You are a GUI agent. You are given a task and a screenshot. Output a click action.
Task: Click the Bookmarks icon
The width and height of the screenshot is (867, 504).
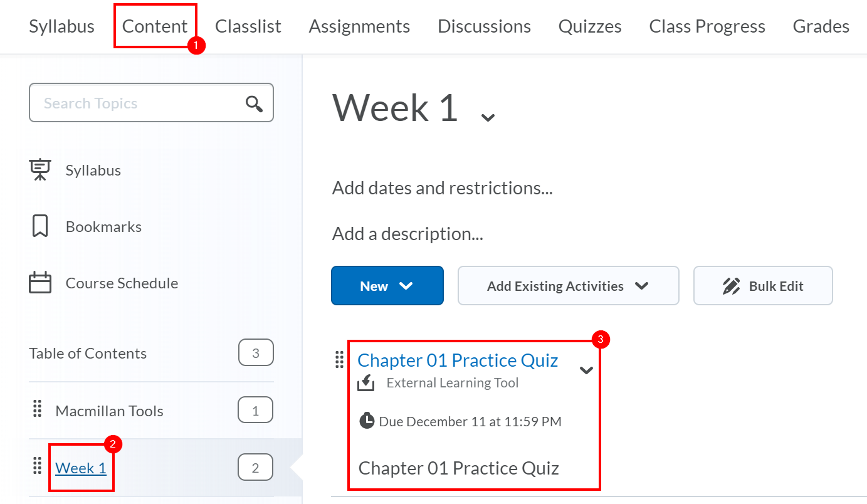tap(39, 226)
